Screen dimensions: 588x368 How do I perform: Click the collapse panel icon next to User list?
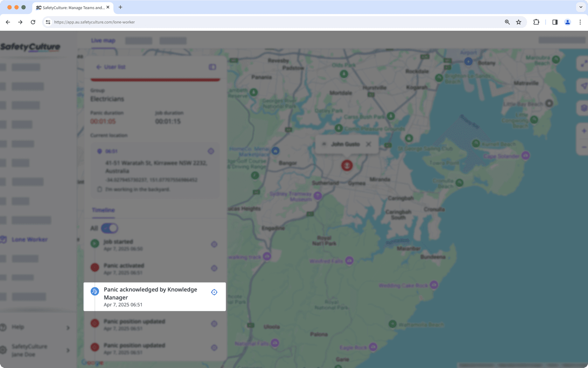click(212, 67)
